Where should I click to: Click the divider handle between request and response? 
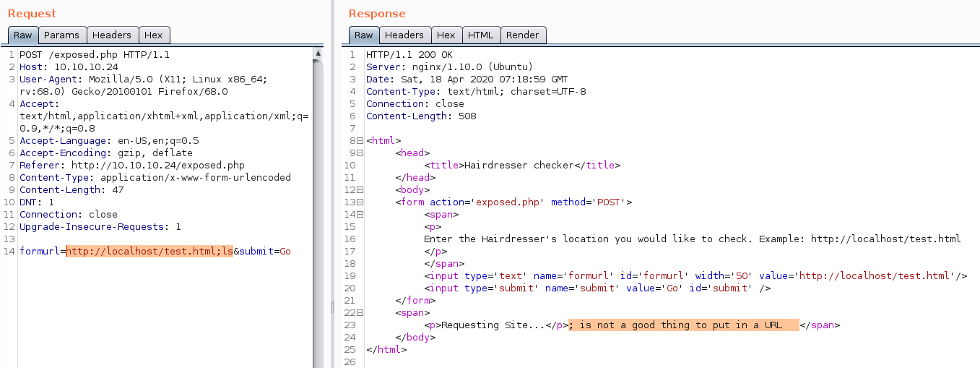332,307
